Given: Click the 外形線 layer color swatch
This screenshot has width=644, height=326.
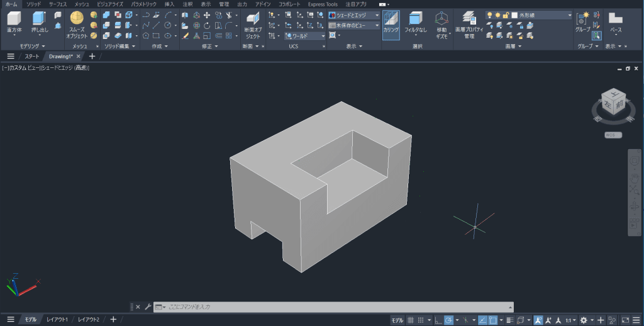Looking at the screenshot, I should tap(514, 15).
